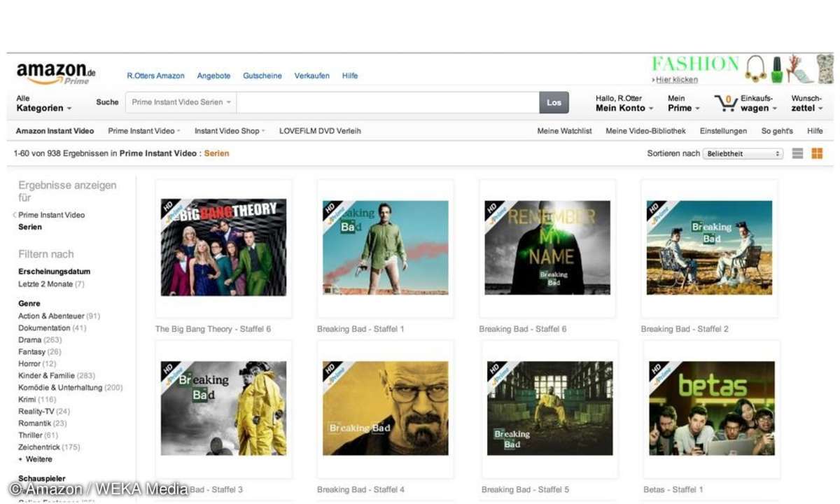This screenshot has height=504, width=840.
Task: Filter by genre Horror
Action: click(x=37, y=364)
